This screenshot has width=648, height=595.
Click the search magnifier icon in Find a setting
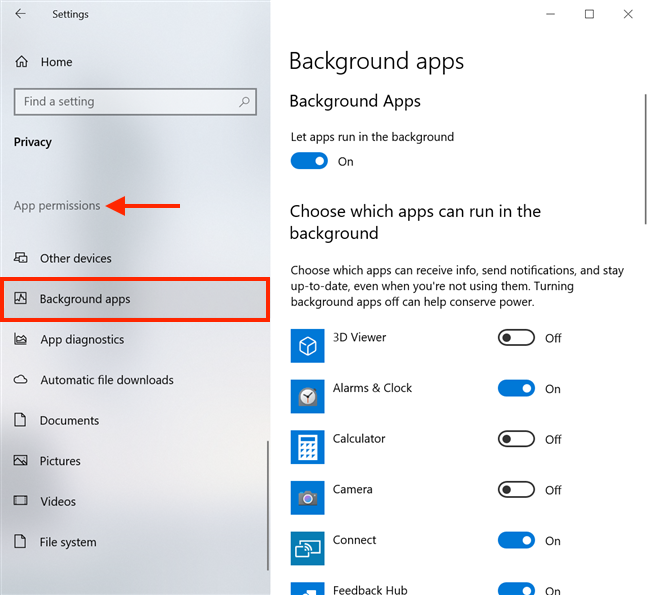click(x=244, y=102)
